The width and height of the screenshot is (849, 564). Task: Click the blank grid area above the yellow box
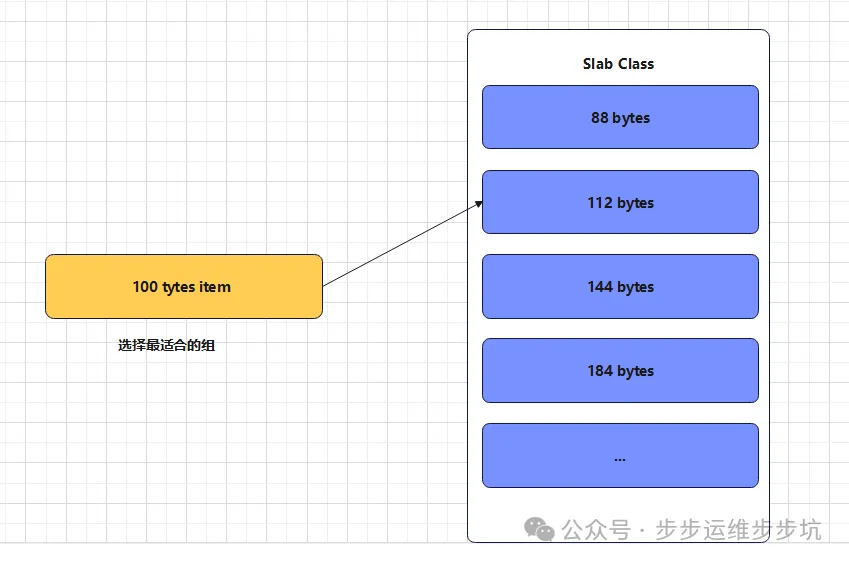point(183,150)
